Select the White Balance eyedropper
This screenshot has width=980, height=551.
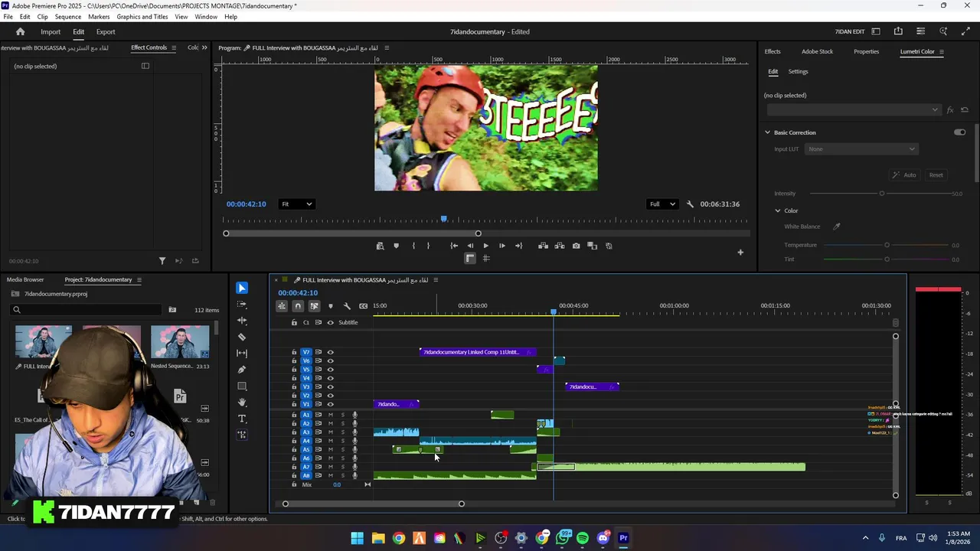(x=836, y=227)
